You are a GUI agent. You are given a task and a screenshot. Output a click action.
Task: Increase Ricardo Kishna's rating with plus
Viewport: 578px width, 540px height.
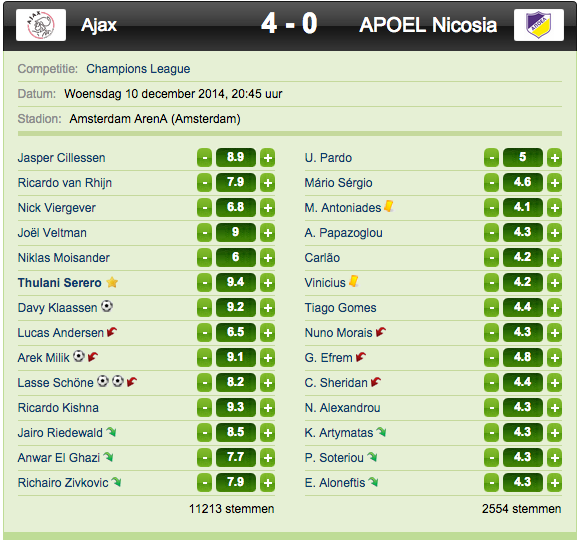coord(268,408)
